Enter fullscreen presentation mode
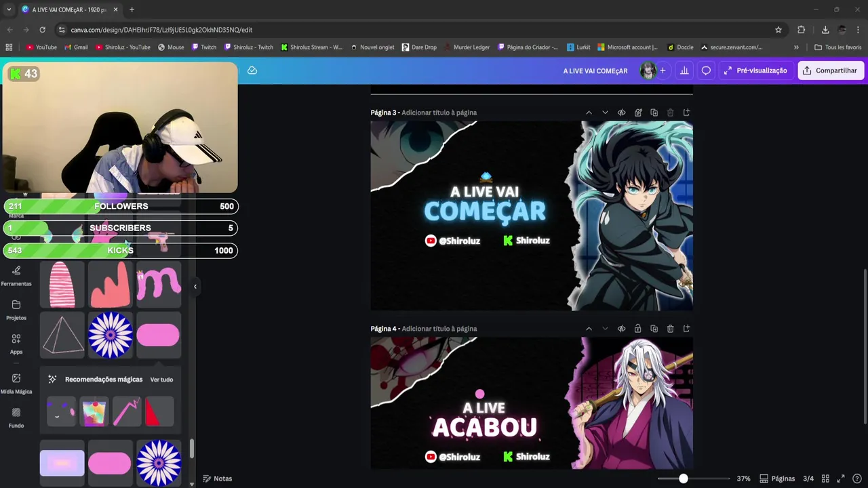This screenshot has height=488, width=868. (841, 479)
